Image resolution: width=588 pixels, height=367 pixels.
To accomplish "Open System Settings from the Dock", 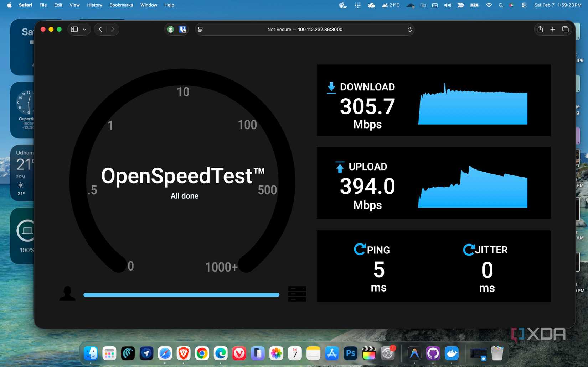I will (387, 353).
